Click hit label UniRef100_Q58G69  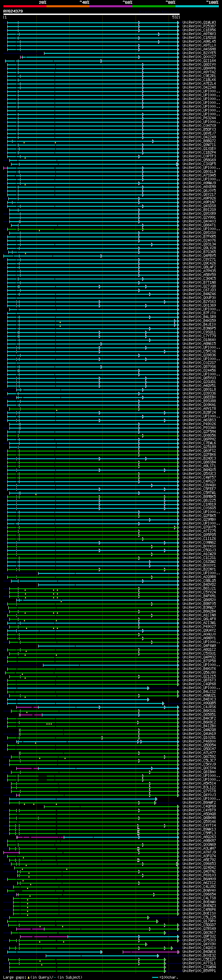pos(199,160)
